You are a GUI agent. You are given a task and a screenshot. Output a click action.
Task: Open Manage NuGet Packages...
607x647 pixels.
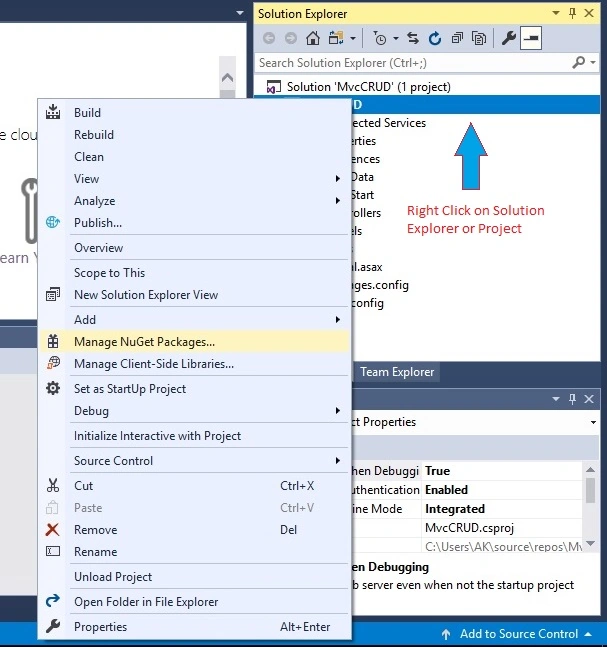[194, 342]
